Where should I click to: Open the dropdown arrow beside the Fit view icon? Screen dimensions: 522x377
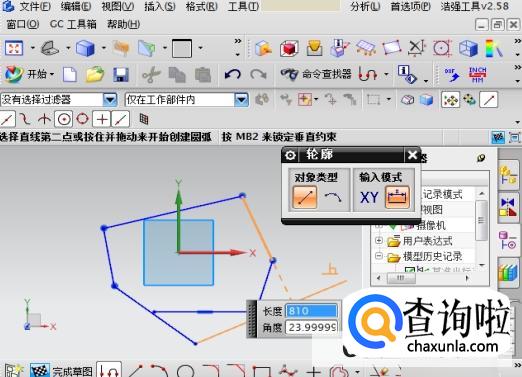33,48
